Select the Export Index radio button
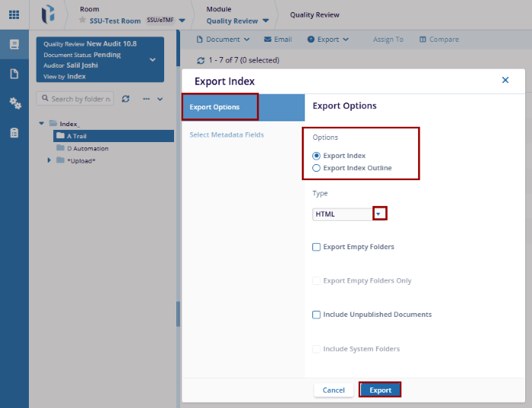532x408 pixels. (x=317, y=156)
